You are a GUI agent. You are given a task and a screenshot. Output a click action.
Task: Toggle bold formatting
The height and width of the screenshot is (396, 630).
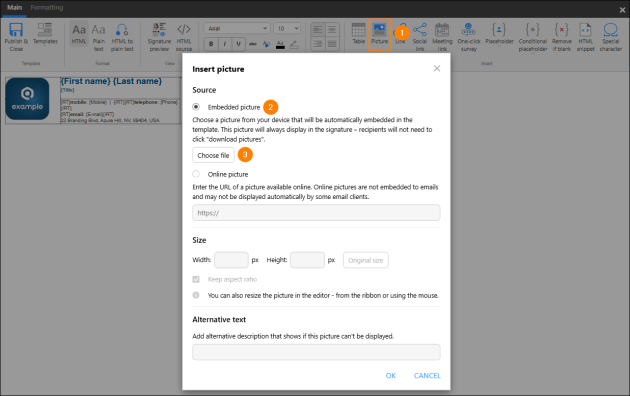(x=211, y=44)
